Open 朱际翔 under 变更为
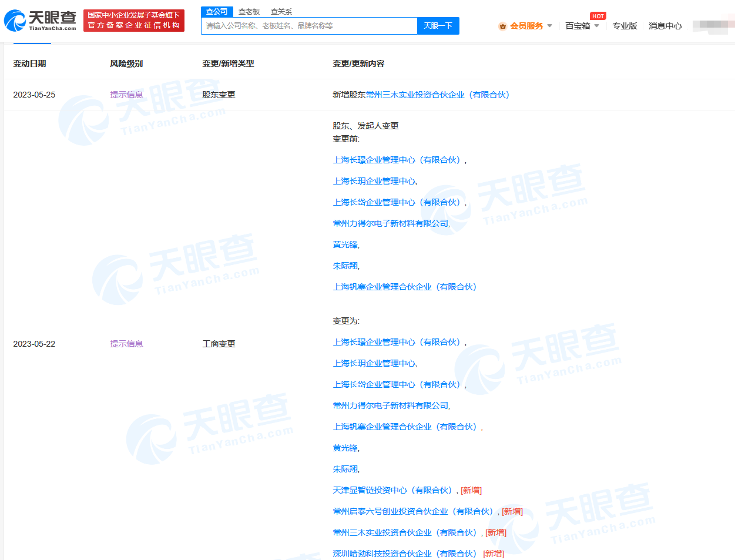This screenshot has height=560, width=735. pyautogui.click(x=345, y=469)
